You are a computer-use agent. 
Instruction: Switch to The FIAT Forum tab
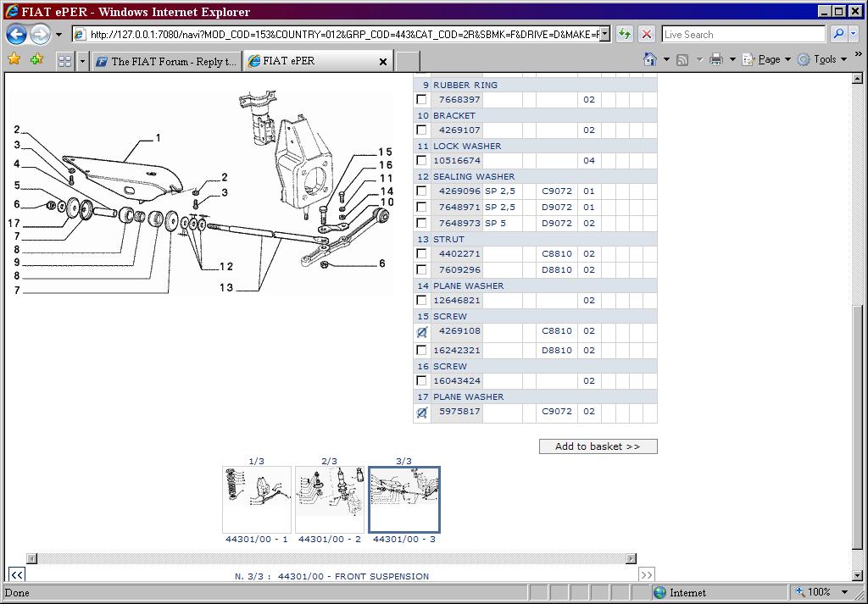tap(167, 61)
